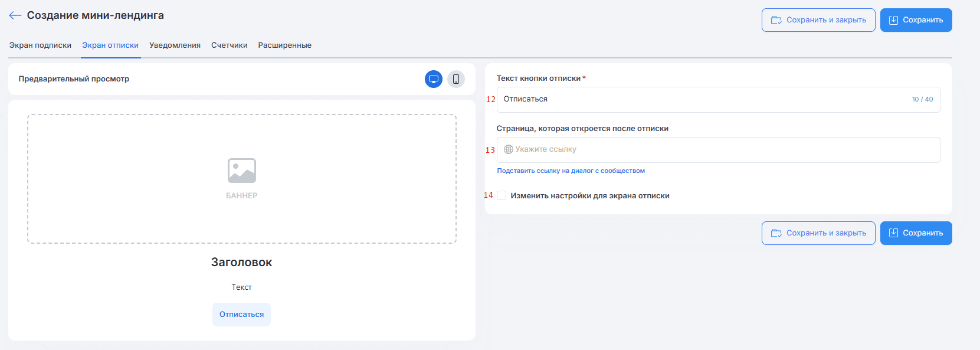The height and width of the screenshot is (350, 980).
Task: Click the Заголовок preview heading
Action: tap(242, 262)
